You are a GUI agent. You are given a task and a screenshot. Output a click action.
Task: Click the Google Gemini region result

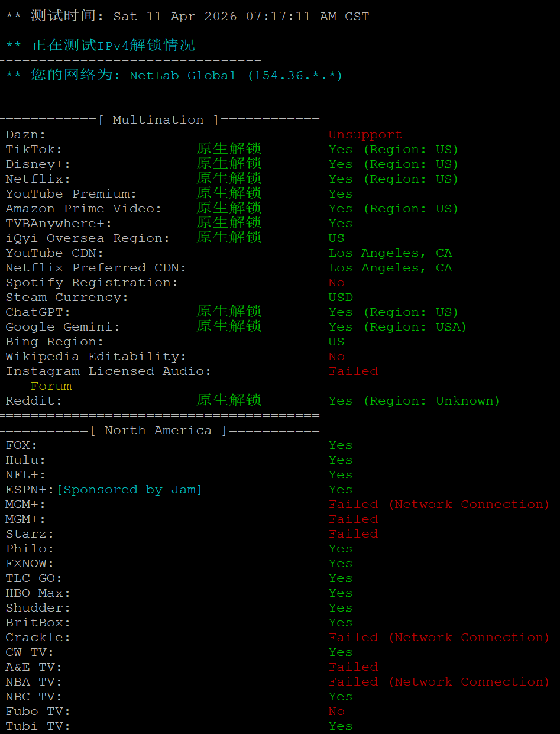397,327
